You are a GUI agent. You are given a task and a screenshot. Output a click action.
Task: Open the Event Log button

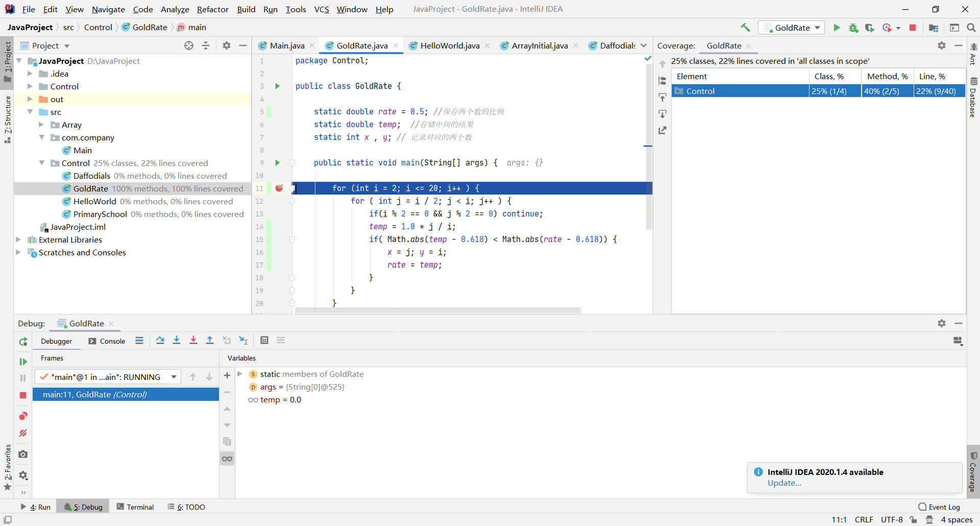click(939, 507)
